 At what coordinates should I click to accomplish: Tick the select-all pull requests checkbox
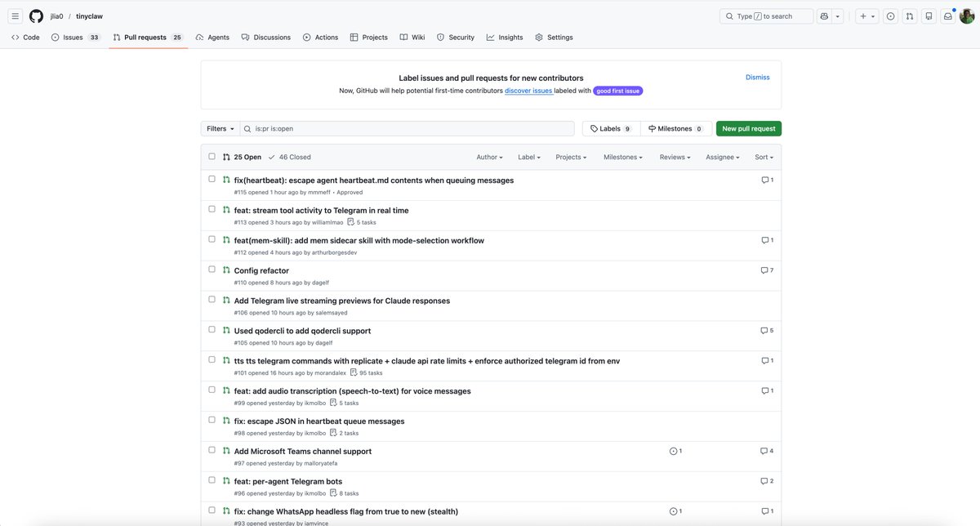tap(212, 157)
